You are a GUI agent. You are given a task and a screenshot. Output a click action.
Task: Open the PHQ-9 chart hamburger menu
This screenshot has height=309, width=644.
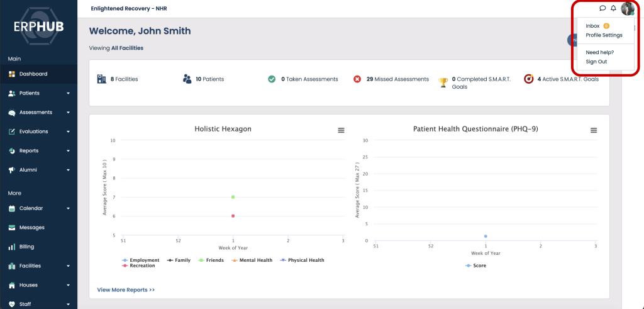(x=594, y=130)
